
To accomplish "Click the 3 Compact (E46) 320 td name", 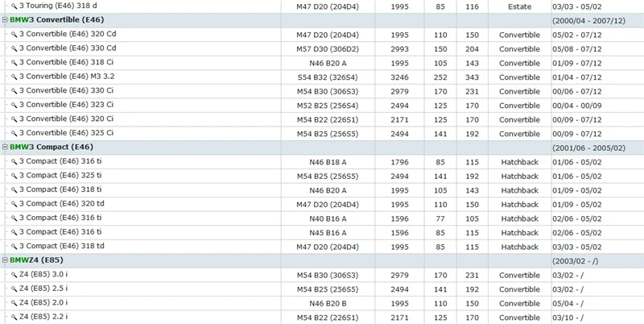I will click(62, 204).
